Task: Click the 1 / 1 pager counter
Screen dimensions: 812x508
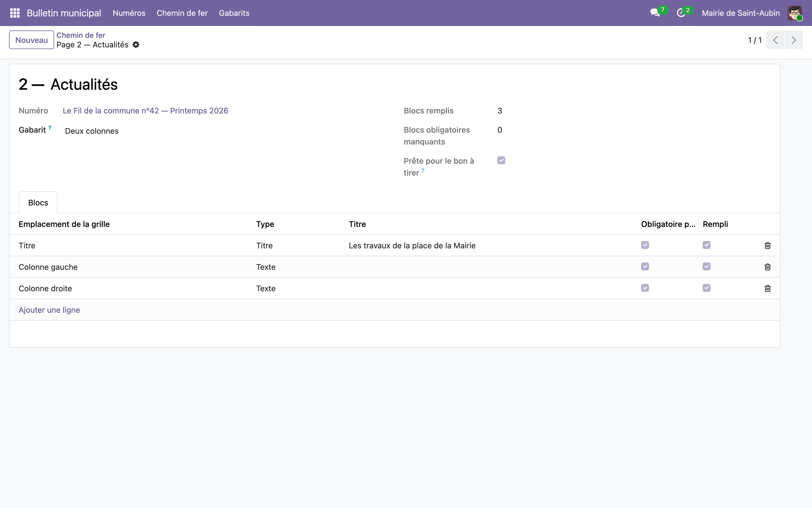Action: pos(754,40)
